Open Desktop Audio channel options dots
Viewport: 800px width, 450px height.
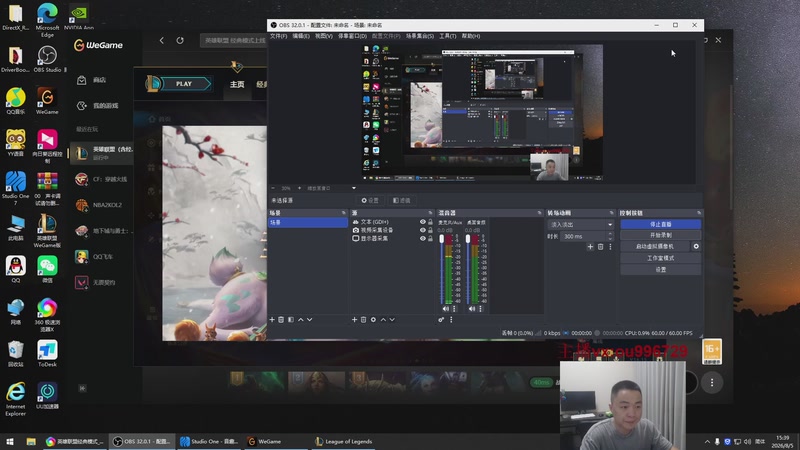480,309
